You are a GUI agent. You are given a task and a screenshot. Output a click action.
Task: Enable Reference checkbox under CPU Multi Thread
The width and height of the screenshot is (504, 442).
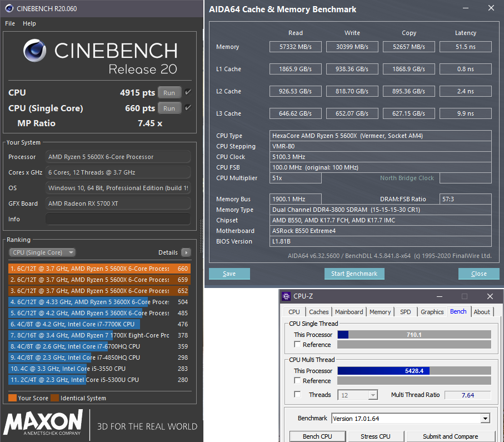point(297,380)
